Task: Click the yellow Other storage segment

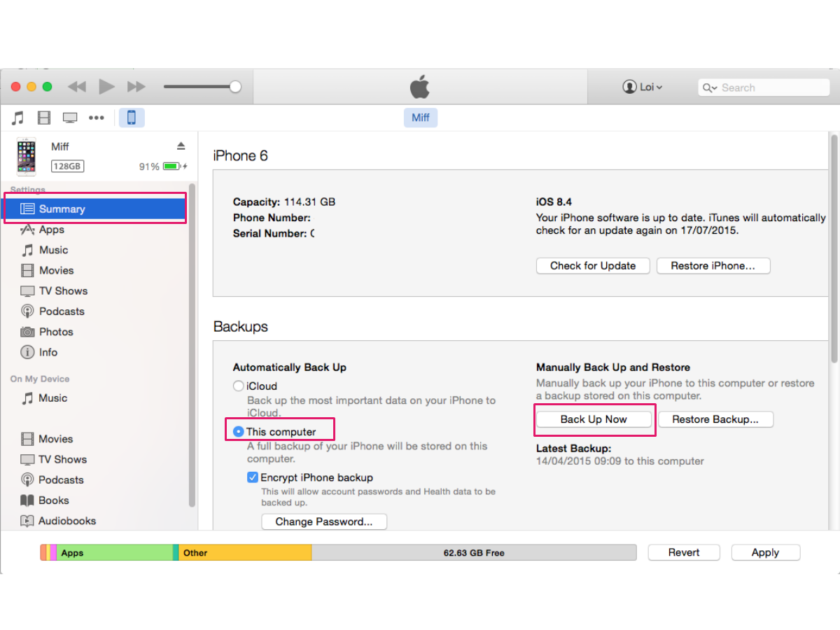Action: (x=245, y=552)
